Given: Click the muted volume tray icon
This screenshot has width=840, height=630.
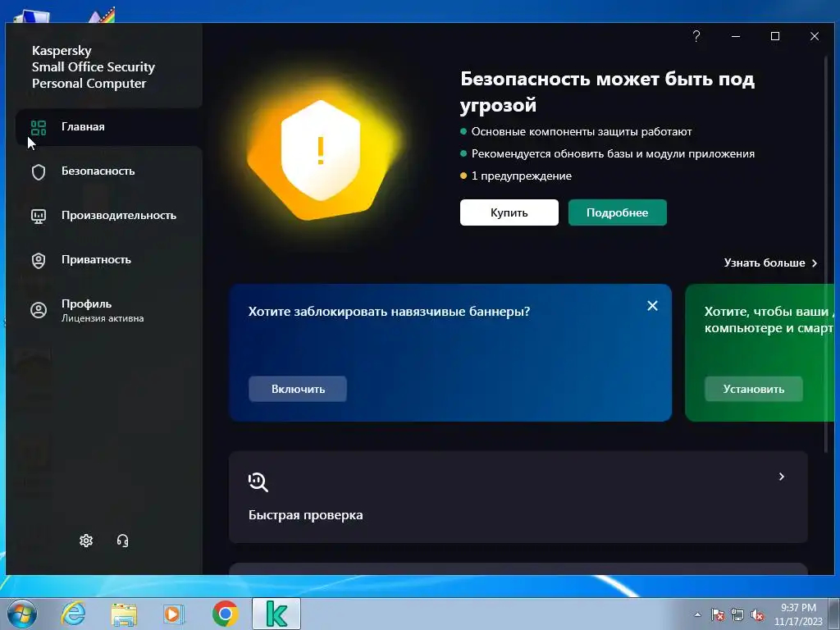Looking at the screenshot, I should [757, 615].
